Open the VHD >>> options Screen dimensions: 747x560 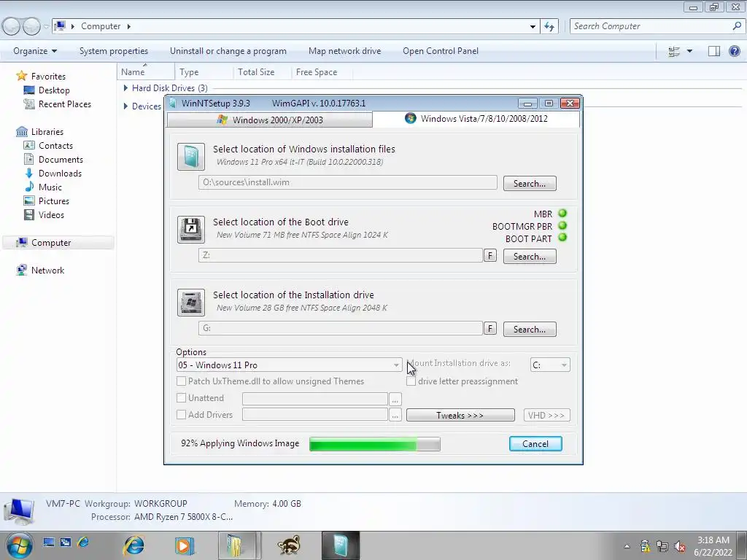click(546, 415)
